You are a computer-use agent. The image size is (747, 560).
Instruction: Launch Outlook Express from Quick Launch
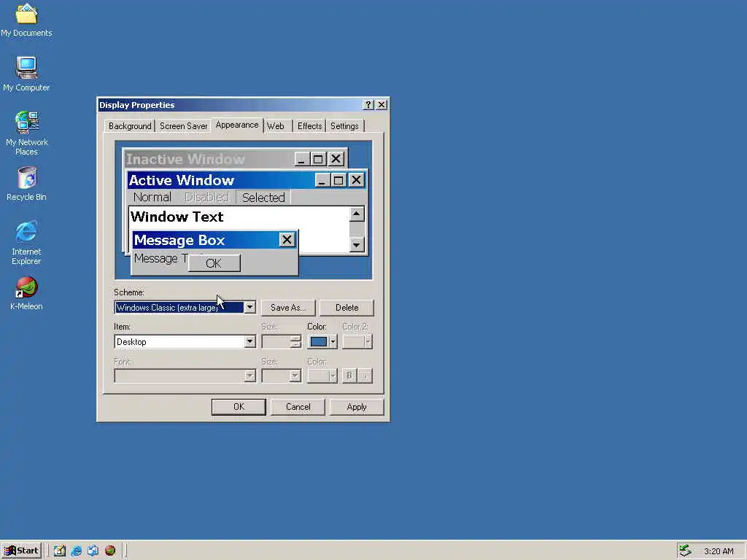[93, 551]
